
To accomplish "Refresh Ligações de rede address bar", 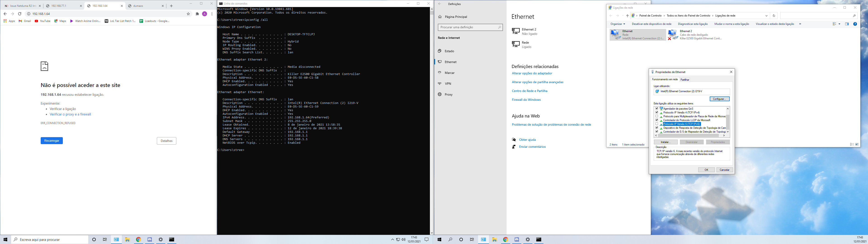I will point(774,16).
